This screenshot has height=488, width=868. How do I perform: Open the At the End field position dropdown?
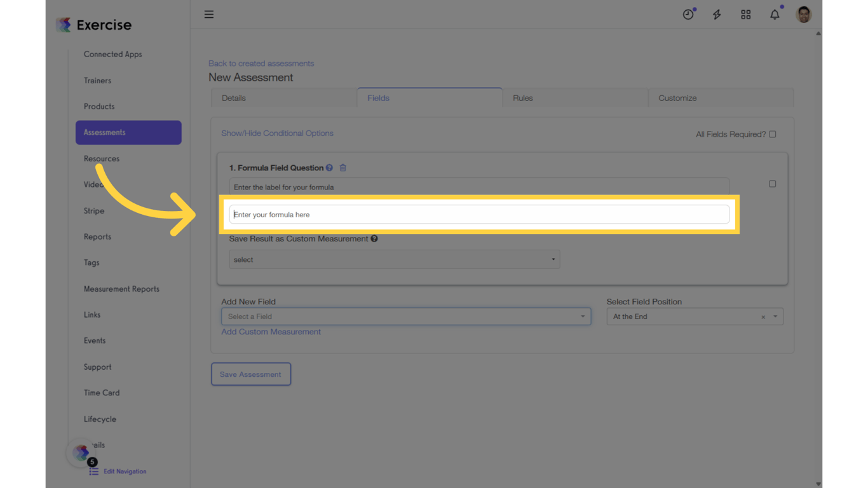point(695,316)
